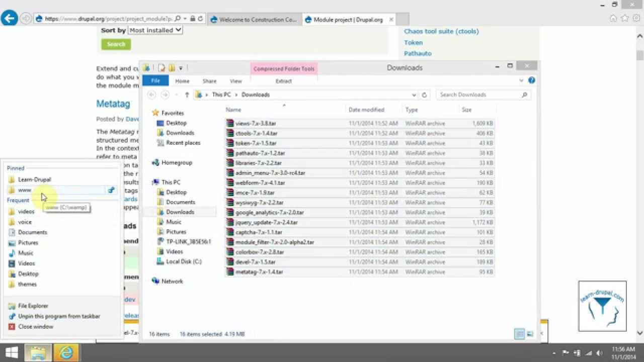This screenshot has width=644, height=362.
Task: Click Explorer back navigation arrow
Action: click(x=151, y=95)
